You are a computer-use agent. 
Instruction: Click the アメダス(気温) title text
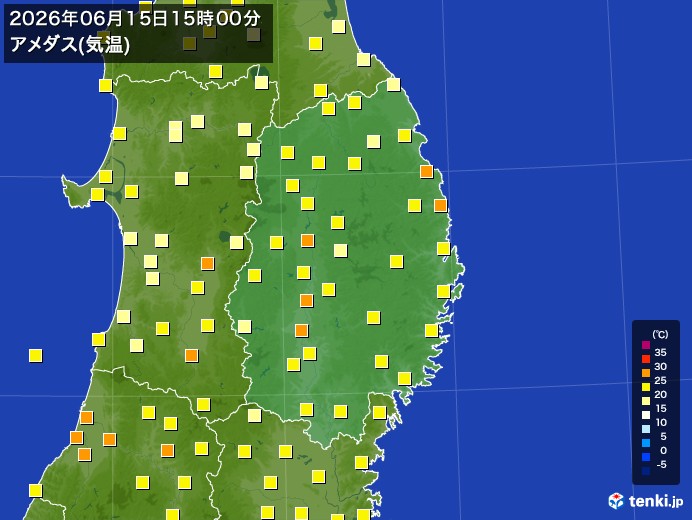70,45
